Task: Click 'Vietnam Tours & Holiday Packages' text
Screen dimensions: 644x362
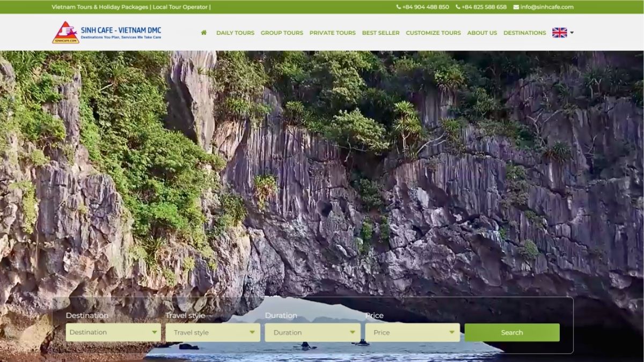Action: pos(100,7)
